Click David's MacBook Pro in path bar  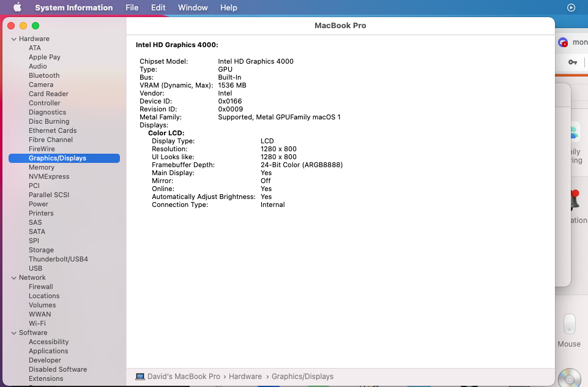[184, 377]
